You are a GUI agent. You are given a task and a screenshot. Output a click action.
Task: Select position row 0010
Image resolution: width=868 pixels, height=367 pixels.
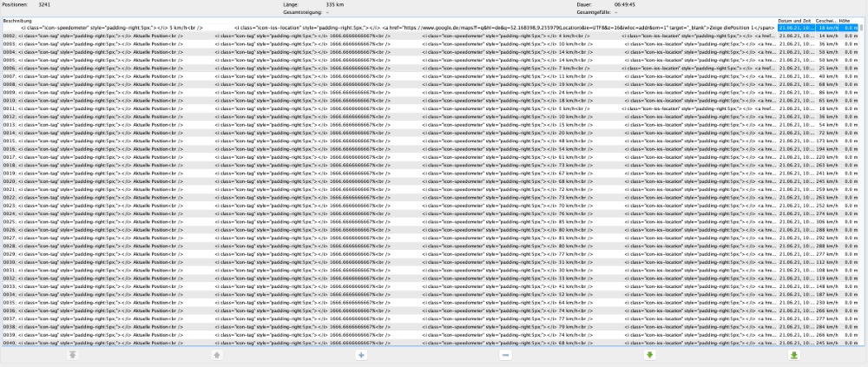(347, 100)
